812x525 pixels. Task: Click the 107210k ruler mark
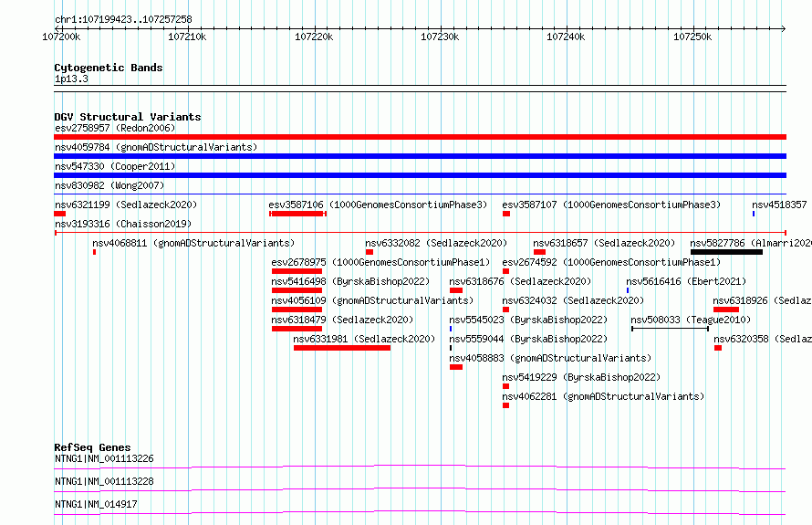tap(187, 37)
